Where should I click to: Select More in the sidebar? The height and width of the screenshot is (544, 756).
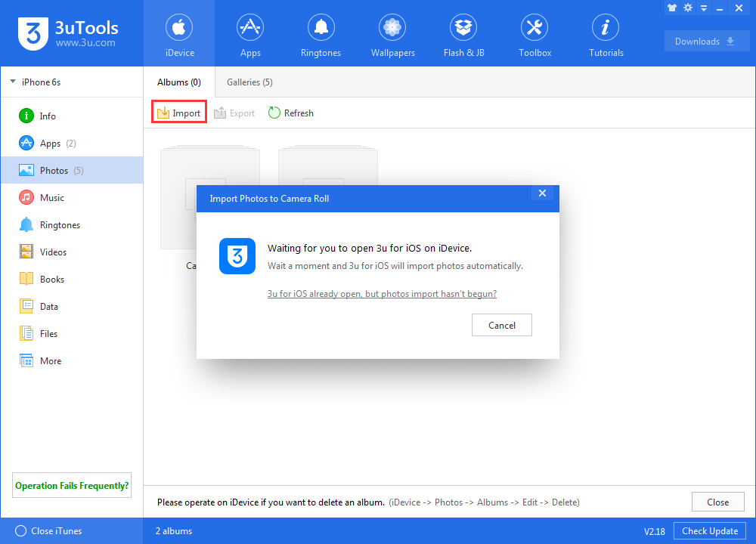[x=72, y=361]
